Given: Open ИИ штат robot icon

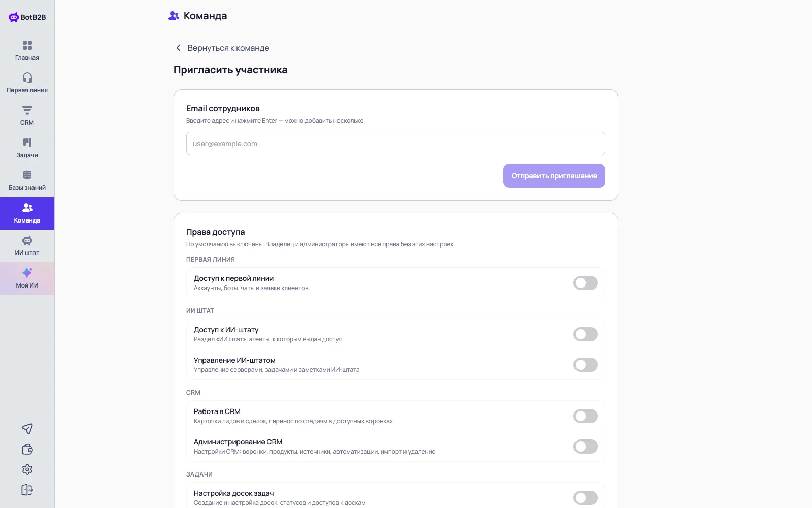Looking at the screenshot, I should point(27,240).
